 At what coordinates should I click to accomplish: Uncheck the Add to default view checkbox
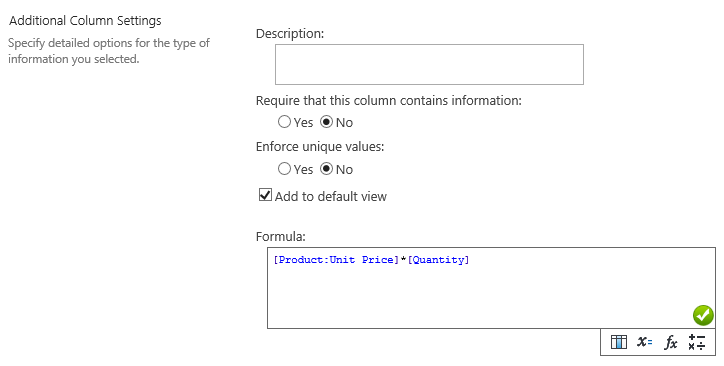click(x=265, y=195)
